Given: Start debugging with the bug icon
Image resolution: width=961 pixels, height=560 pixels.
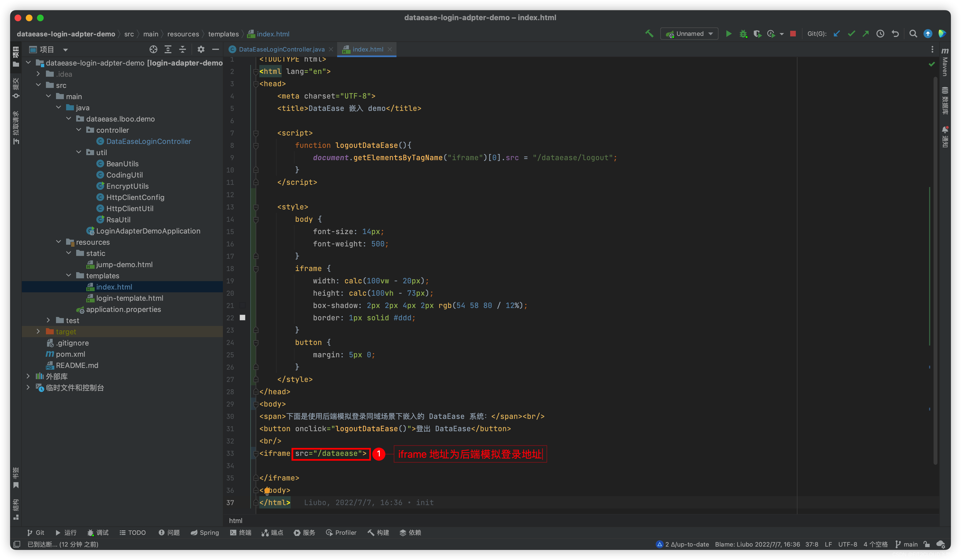Looking at the screenshot, I should (743, 34).
